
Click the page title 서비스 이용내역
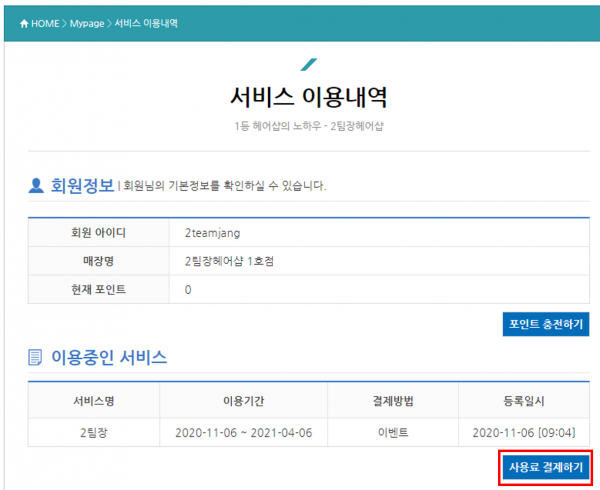pyautogui.click(x=308, y=97)
